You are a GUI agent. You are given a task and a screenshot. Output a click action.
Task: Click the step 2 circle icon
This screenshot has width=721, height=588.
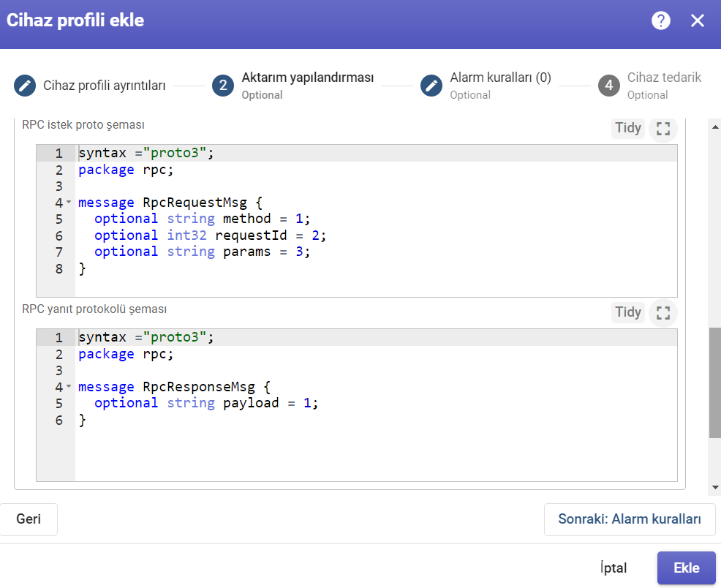tap(223, 86)
